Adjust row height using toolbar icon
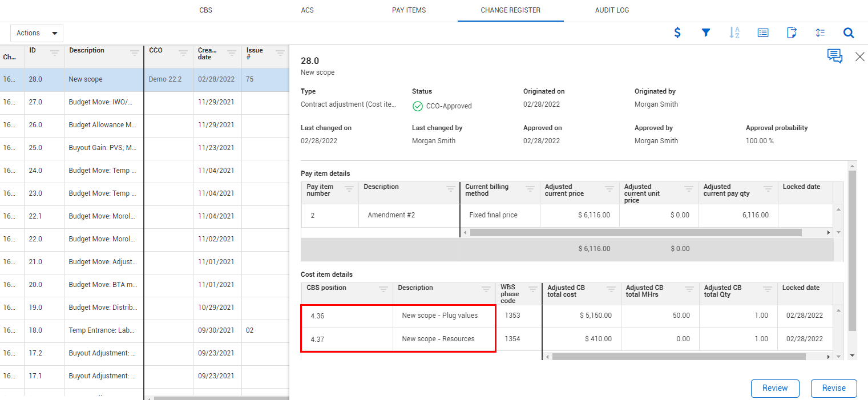 (820, 33)
